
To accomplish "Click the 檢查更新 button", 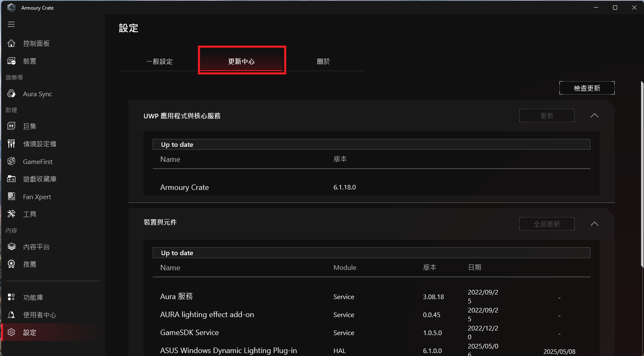I will tap(587, 88).
